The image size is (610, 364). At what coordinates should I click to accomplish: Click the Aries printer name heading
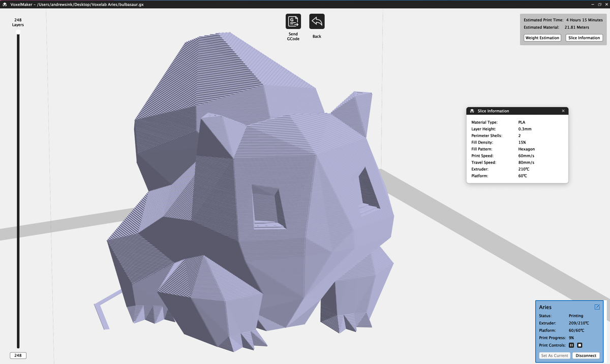(545, 307)
